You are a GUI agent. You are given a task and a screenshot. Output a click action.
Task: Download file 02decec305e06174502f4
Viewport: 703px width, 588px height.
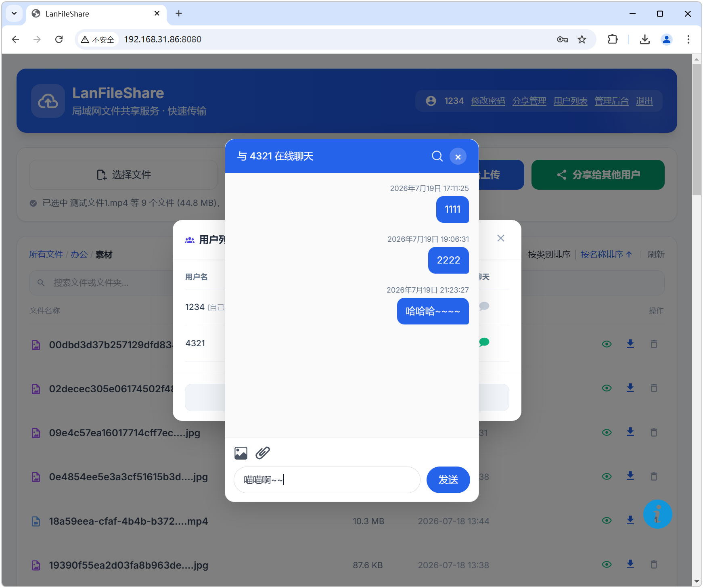[630, 388]
